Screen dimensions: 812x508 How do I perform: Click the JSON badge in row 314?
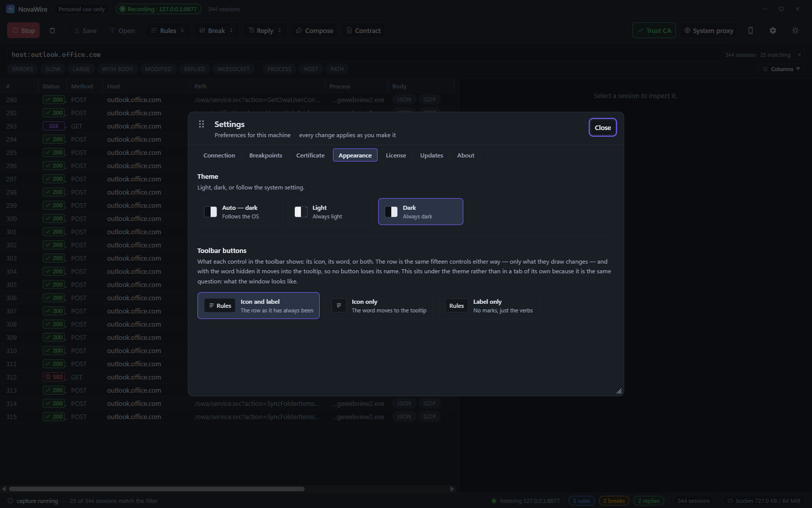pos(404,403)
